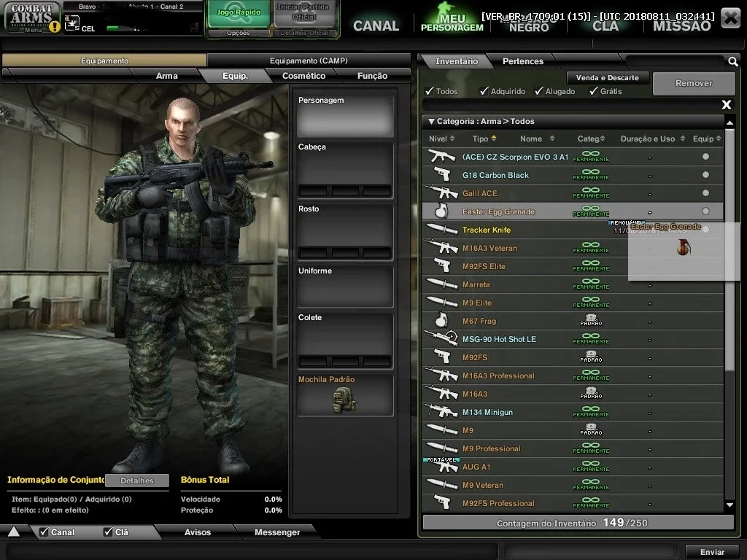Viewport: 747px width, 560px height.
Task: Open the Pertences tab
Action: [x=522, y=61]
